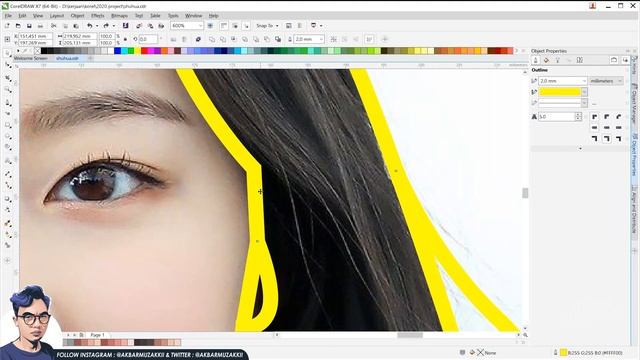Click the Undo arrow icon
Screen dimensions: 640x360
pos(89,26)
